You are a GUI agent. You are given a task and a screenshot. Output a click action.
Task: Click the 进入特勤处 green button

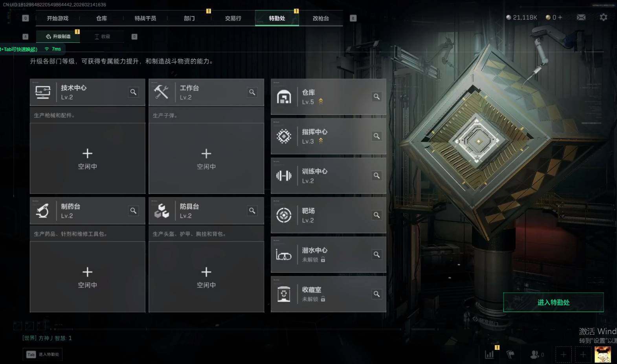pyautogui.click(x=553, y=302)
